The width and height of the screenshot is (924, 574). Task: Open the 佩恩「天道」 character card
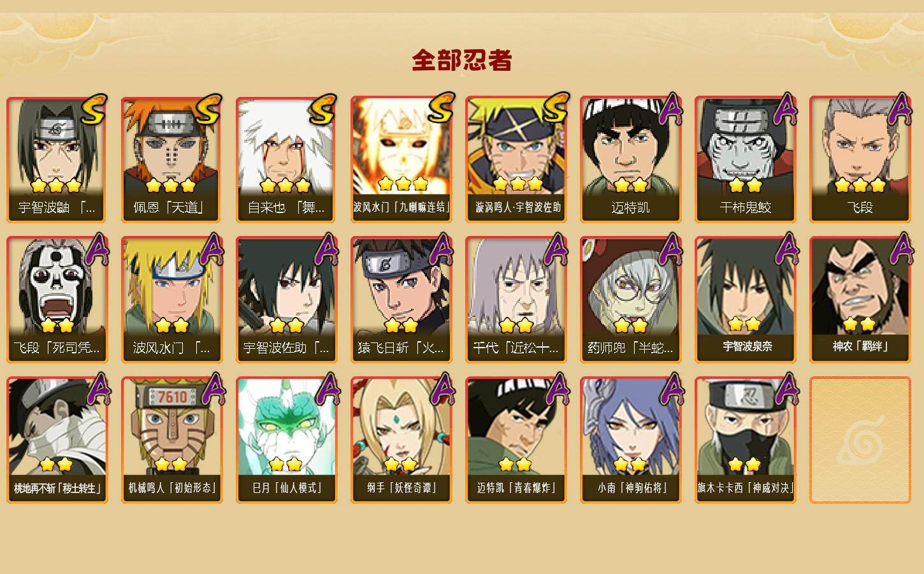tap(171, 159)
